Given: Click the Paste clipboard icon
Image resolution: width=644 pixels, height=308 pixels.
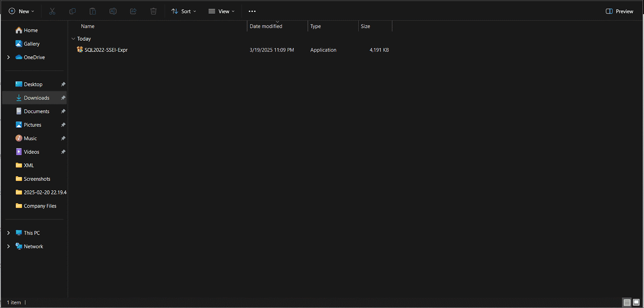Looking at the screenshot, I should [x=93, y=11].
